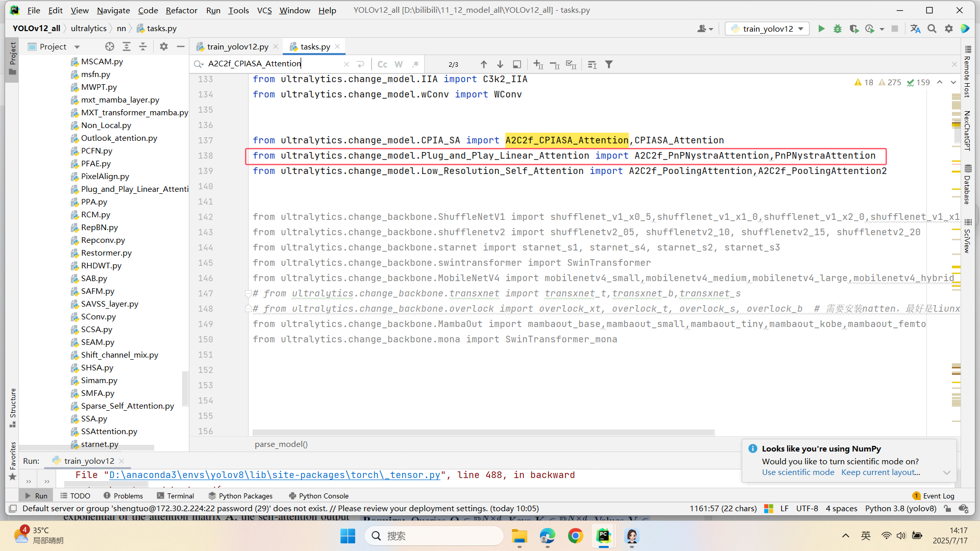Open the search filter funnel icon

609,64
